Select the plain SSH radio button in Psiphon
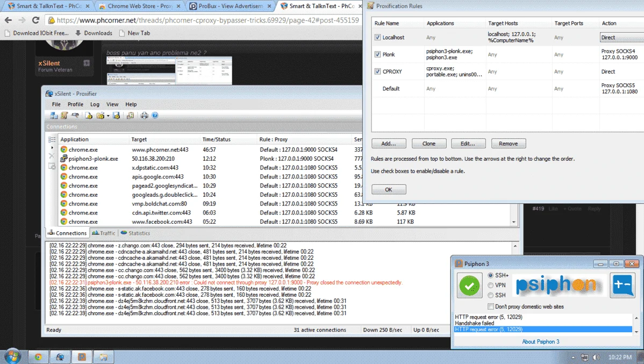 pyautogui.click(x=490, y=295)
